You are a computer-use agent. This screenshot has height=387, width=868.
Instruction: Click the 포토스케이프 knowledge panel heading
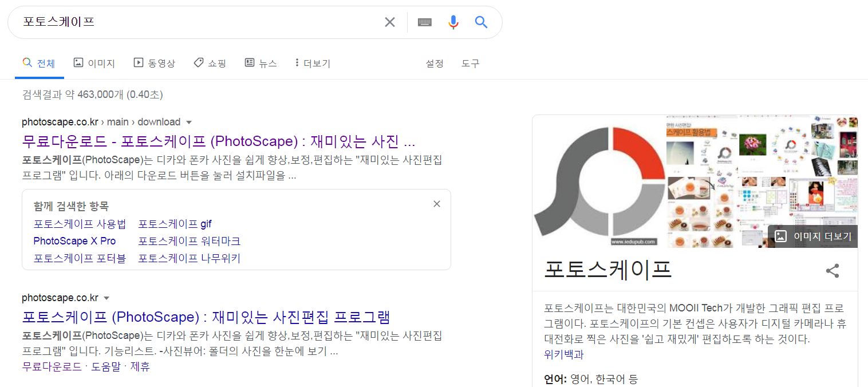pyautogui.click(x=608, y=270)
